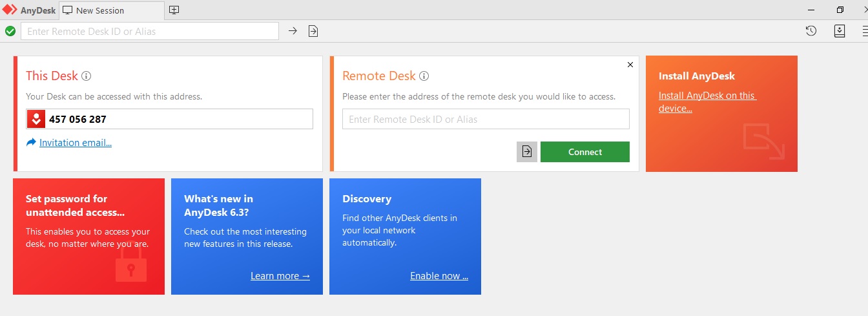This screenshot has width=868, height=316.
Task: Click Enable now in Discovery tile
Action: point(439,276)
